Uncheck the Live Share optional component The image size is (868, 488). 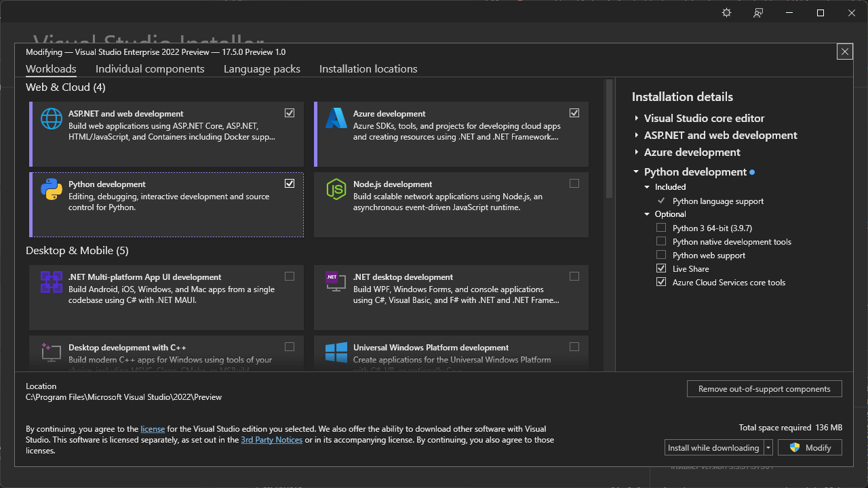click(x=661, y=268)
